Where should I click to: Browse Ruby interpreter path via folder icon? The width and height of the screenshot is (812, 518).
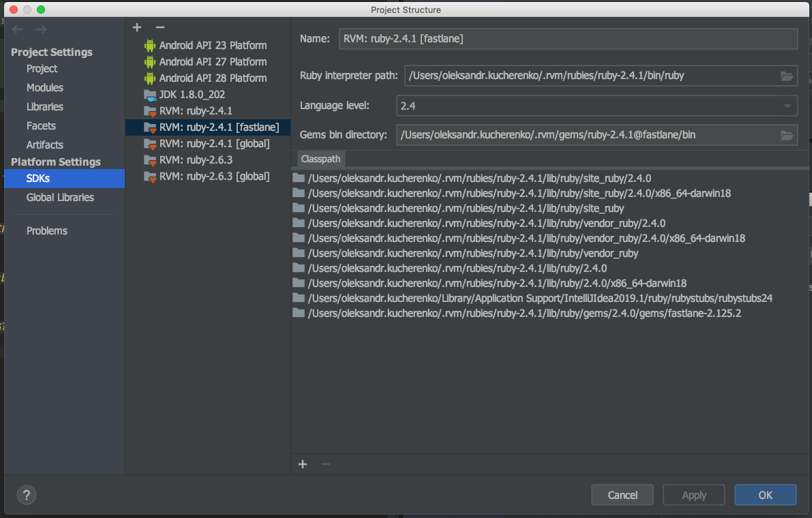coord(787,76)
